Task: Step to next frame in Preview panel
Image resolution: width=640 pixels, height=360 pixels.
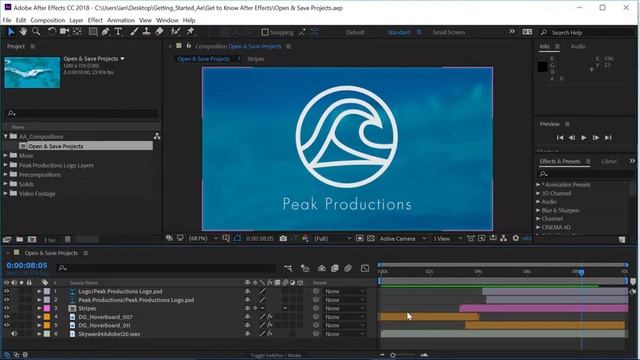Action: [x=596, y=138]
